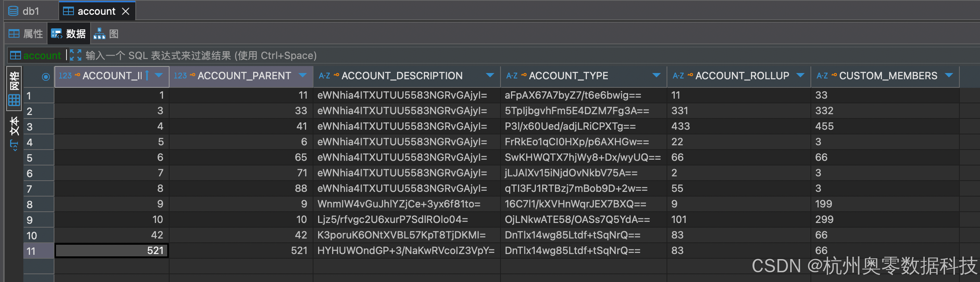Select the ACCOUNT_ID cell with value 521
This screenshot has width=980, height=282.
pos(112,251)
